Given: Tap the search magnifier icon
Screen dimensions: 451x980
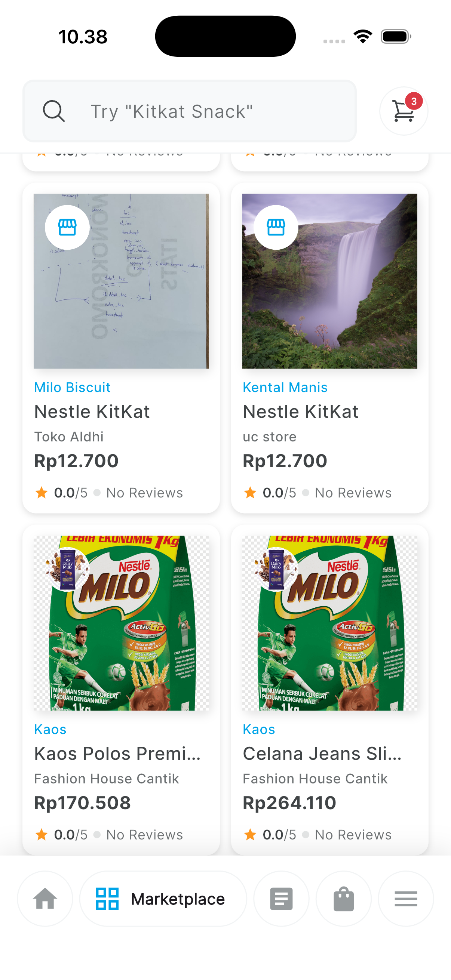Looking at the screenshot, I should click(53, 111).
